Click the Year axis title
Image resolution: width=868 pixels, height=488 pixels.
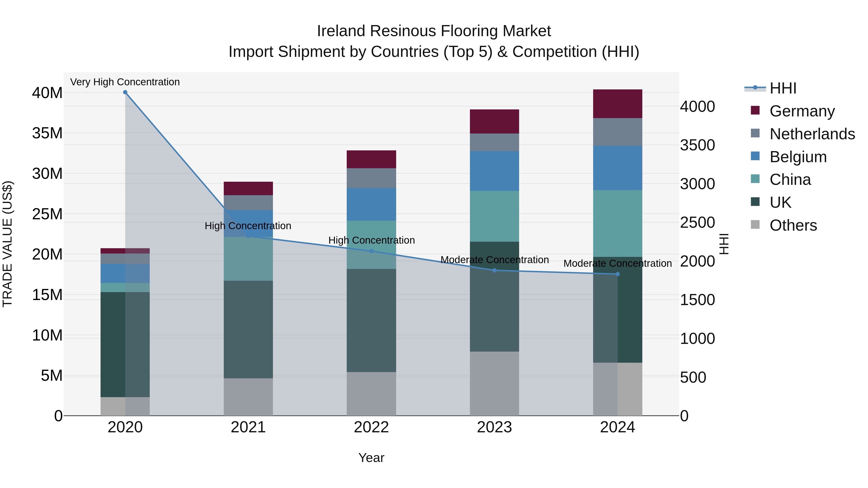click(371, 458)
